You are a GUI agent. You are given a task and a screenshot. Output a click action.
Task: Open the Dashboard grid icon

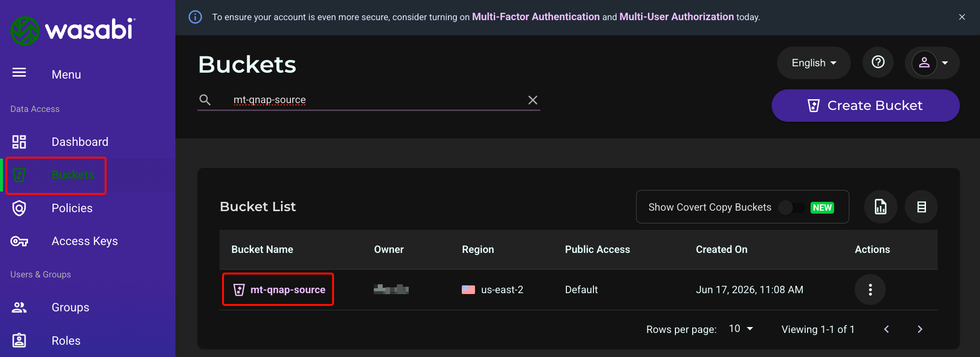[x=19, y=142]
